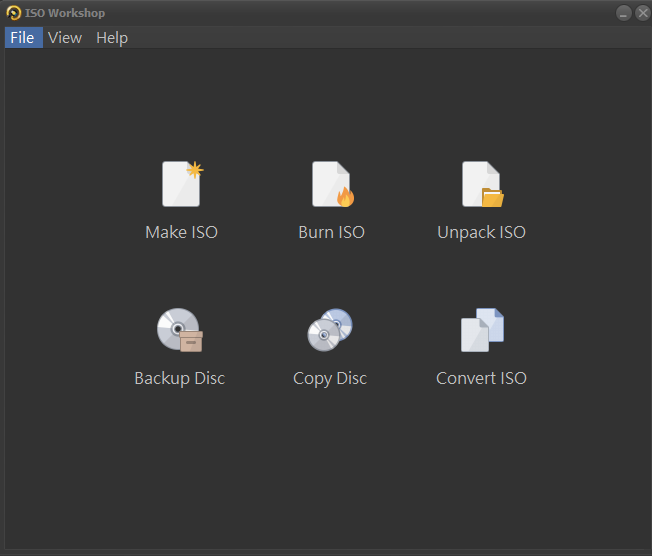Open the Help menu

click(x=112, y=38)
